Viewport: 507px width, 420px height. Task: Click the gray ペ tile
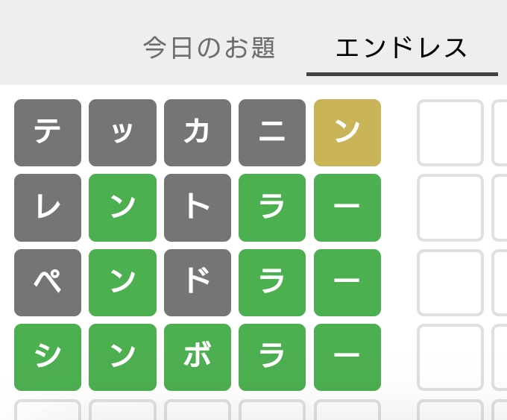tap(48, 283)
